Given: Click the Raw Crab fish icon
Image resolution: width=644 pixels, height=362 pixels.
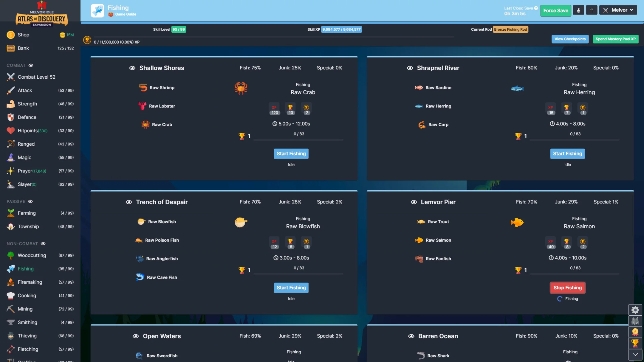Looking at the screenshot, I should coord(145,125).
